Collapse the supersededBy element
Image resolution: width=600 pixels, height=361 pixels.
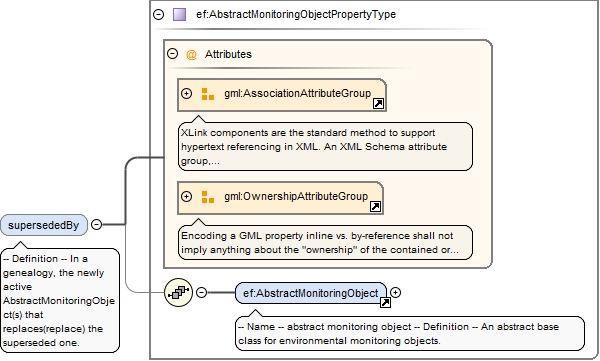pos(96,224)
